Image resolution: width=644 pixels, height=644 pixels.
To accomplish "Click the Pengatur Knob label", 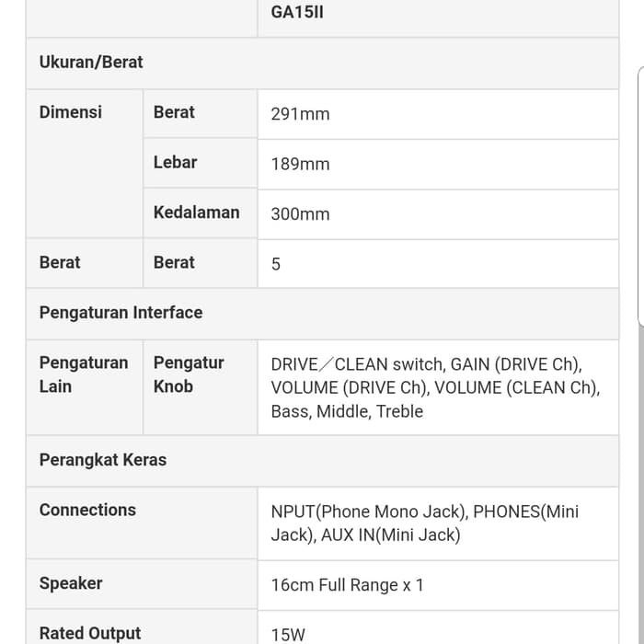I will pyautogui.click(x=189, y=374).
